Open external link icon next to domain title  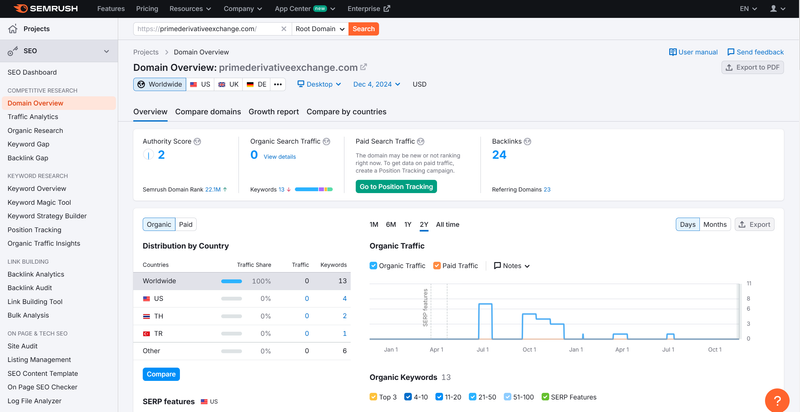364,67
